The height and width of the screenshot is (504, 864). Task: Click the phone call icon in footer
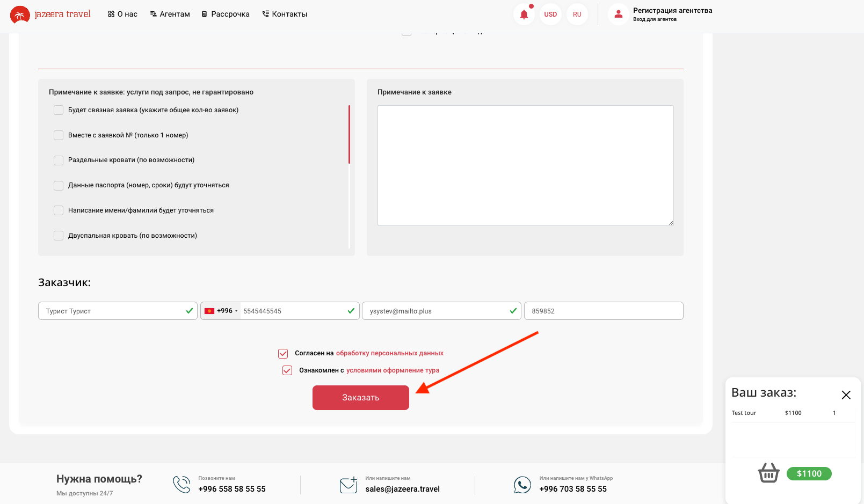click(181, 484)
